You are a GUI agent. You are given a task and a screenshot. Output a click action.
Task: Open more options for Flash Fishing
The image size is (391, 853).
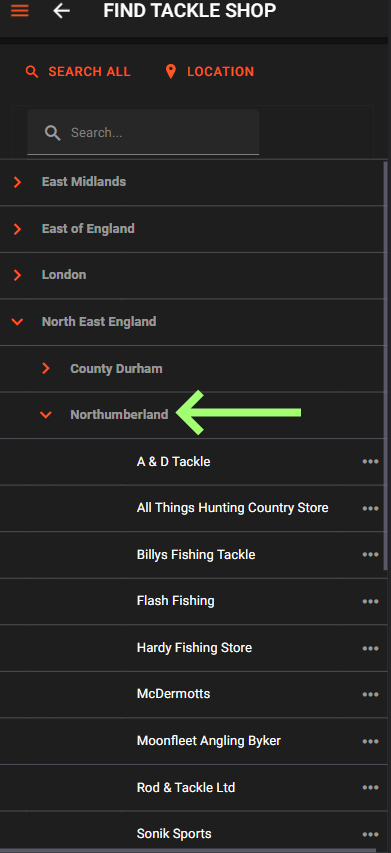tap(370, 601)
